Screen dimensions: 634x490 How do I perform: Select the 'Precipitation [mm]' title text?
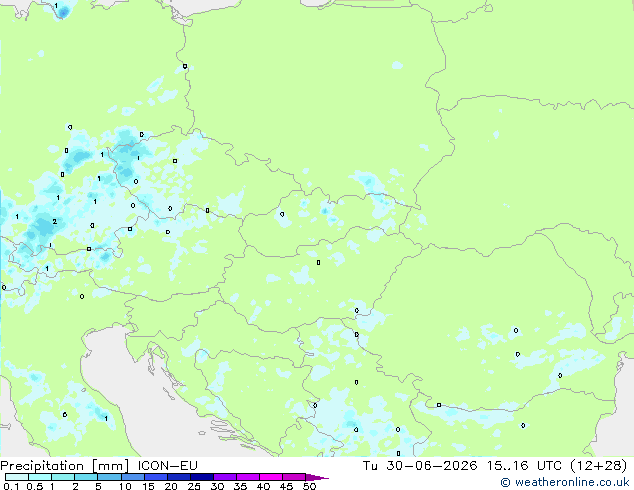(65, 466)
